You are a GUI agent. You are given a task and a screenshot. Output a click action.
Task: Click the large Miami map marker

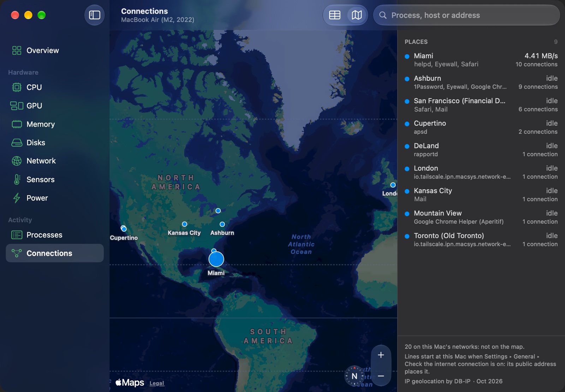(216, 259)
